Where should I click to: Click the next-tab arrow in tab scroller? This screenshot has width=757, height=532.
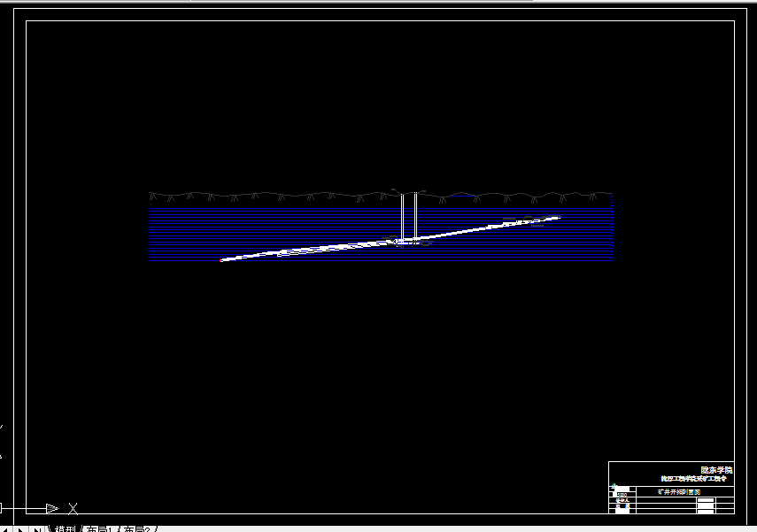[x=20, y=529]
